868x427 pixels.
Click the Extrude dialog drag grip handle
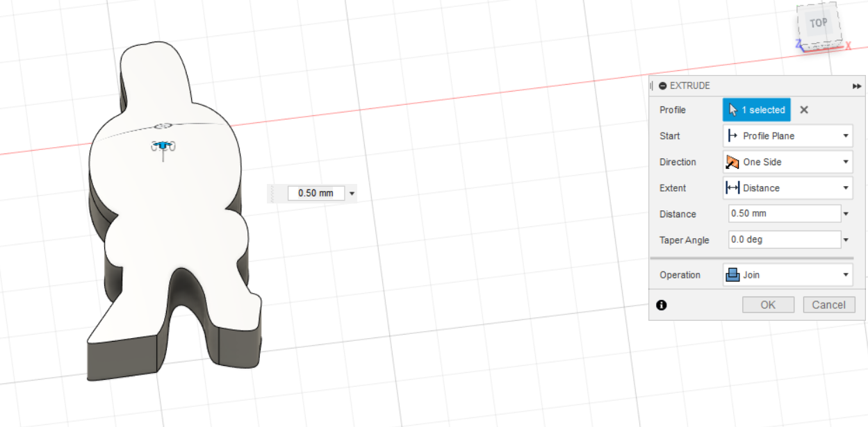click(x=652, y=85)
